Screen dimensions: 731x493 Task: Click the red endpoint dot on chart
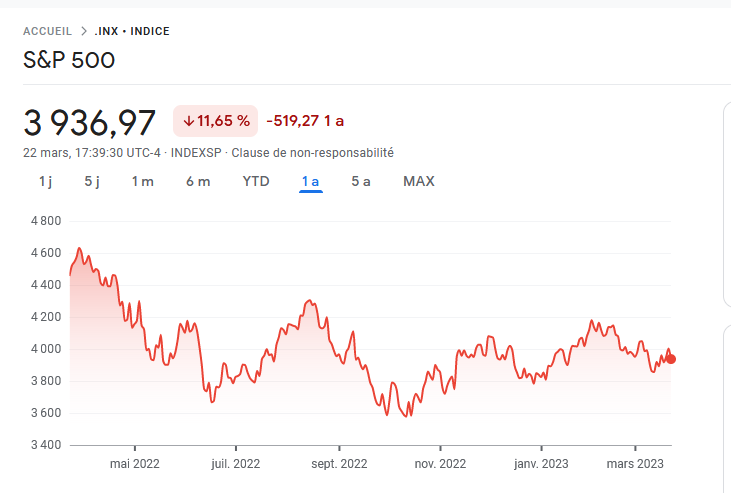click(671, 359)
